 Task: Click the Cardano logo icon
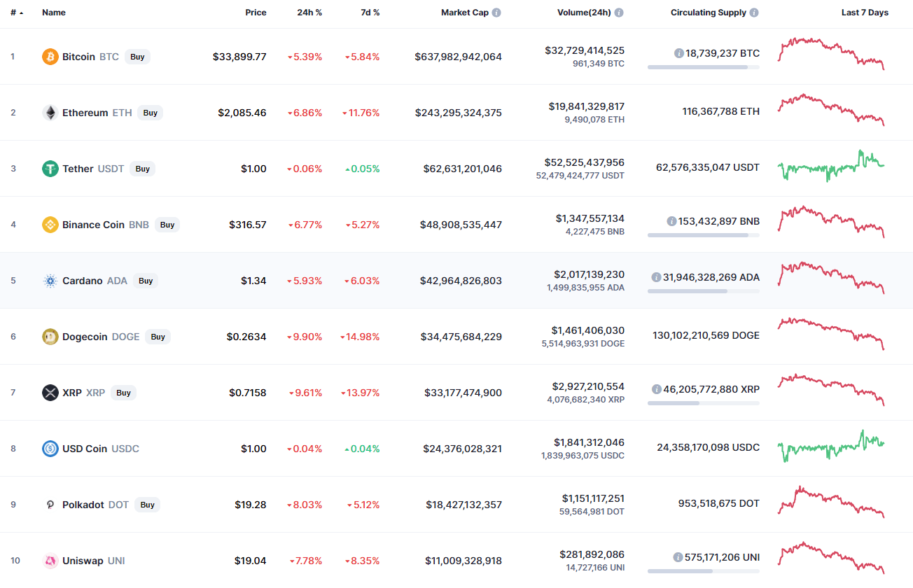coord(50,281)
